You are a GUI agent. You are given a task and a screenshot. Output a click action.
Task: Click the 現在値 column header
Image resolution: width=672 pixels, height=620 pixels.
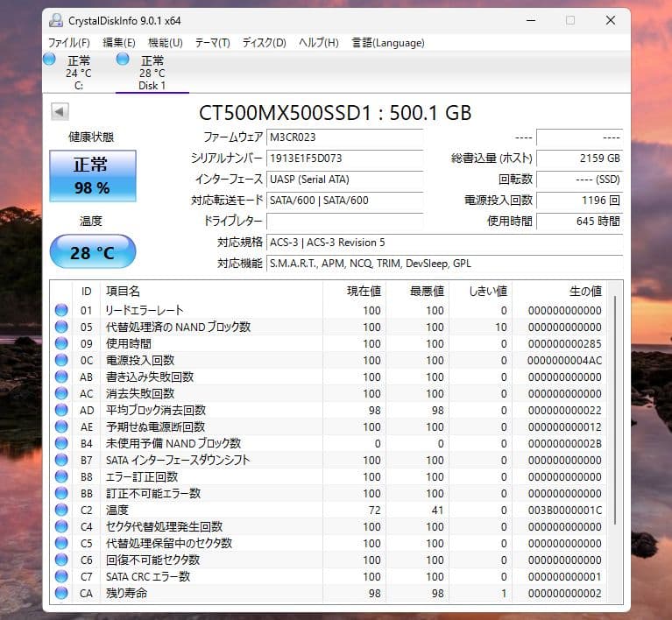pyautogui.click(x=355, y=292)
